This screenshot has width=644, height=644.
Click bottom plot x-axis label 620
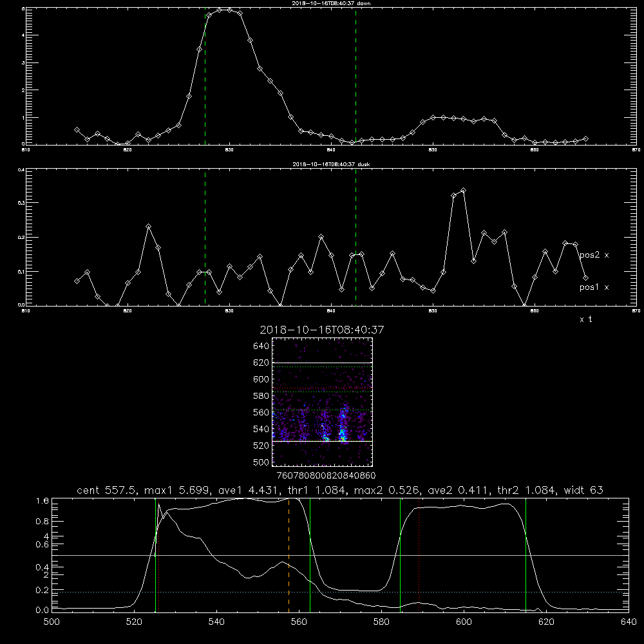546,622
